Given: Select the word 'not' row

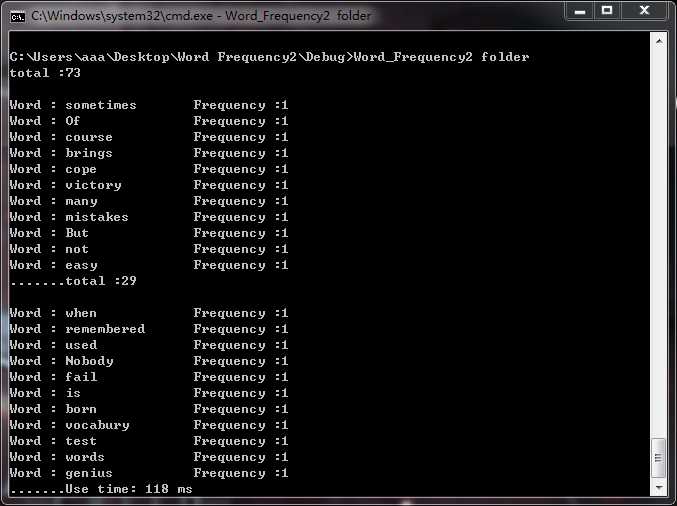Looking at the screenshot, I should (149, 249).
